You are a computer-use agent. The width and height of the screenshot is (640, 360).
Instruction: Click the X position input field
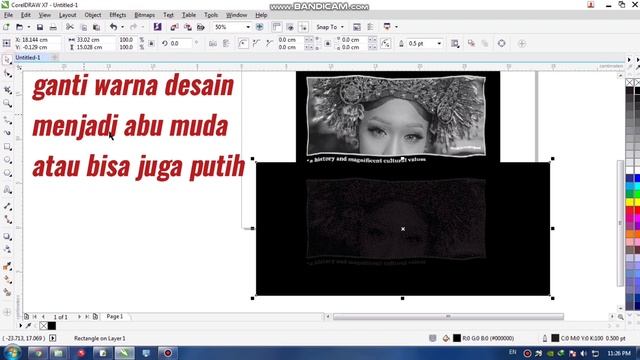(x=41, y=40)
